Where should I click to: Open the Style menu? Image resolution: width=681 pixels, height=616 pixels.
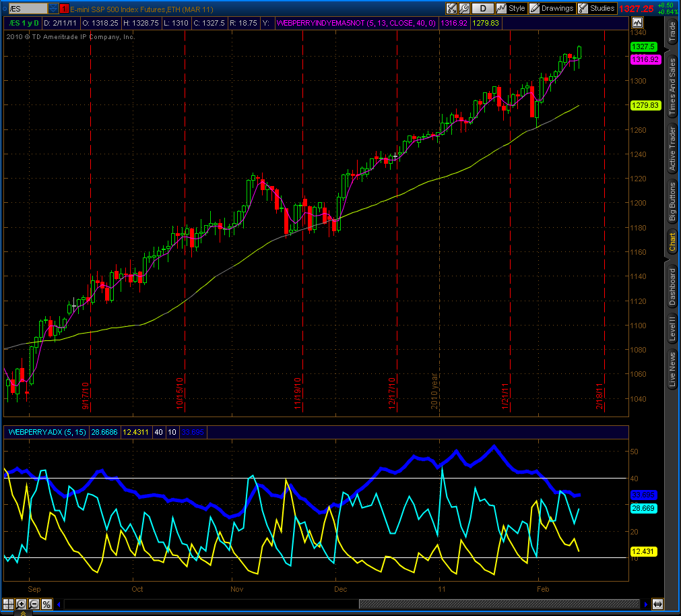click(x=511, y=8)
